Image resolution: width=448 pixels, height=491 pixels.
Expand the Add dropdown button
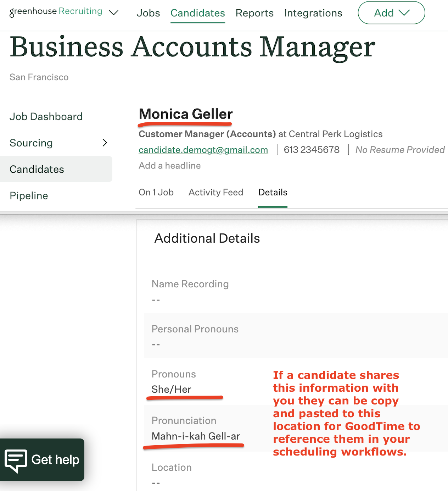(x=391, y=13)
